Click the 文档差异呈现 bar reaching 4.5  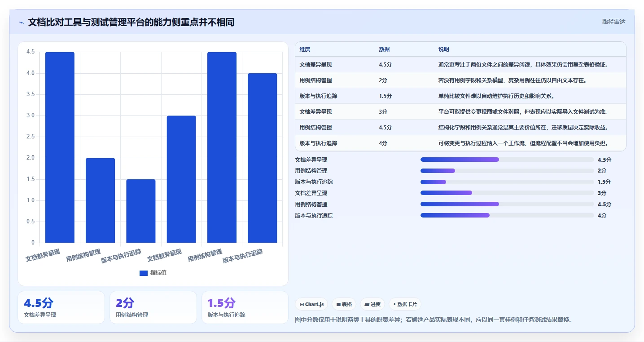[60, 147]
